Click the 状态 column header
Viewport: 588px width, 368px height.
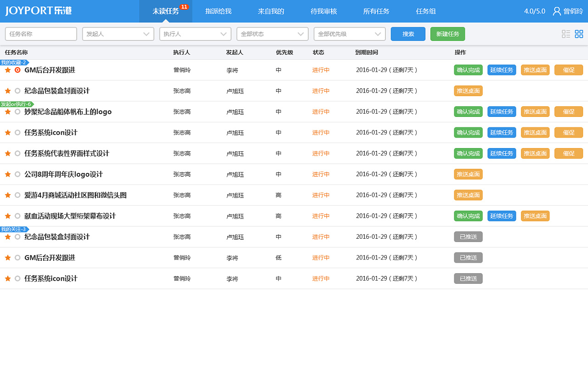(318, 52)
